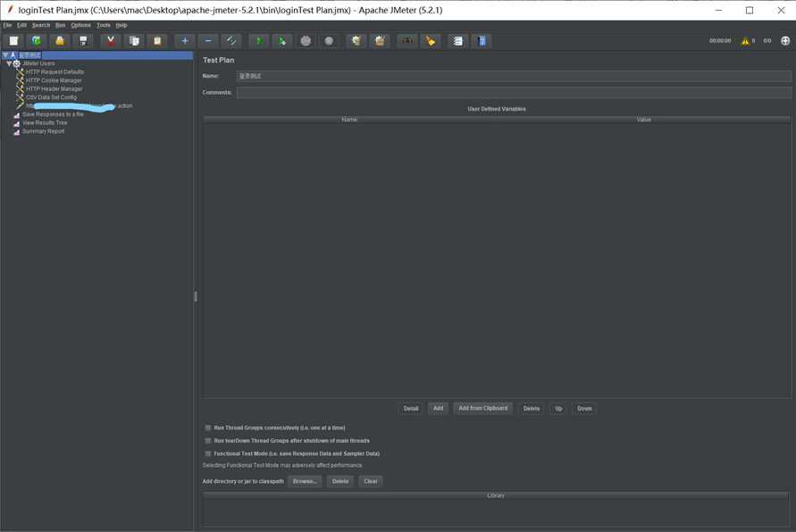Viewport: 796px width, 532px height.
Task: Click the Stop test icon
Action: [x=306, y=41]
